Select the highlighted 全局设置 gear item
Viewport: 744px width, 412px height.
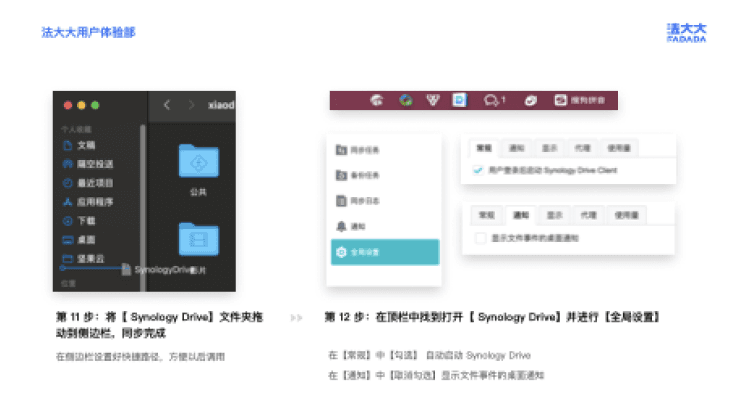[x=385, y=252]
